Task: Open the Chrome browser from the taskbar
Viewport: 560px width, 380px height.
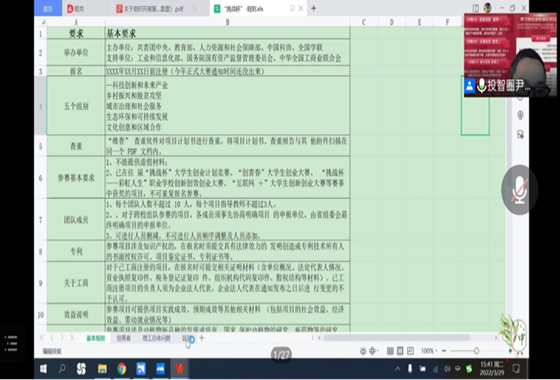Action: (122, 369)
